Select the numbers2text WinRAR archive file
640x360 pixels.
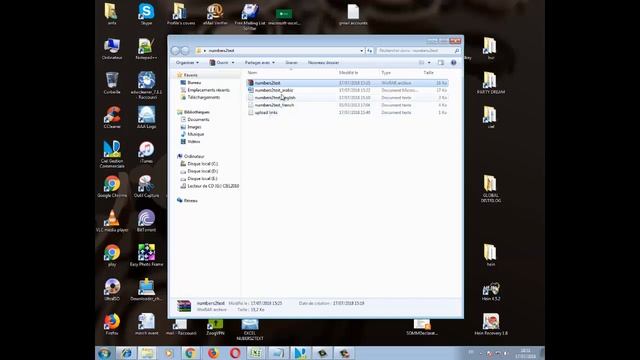(x=347, y=83)
